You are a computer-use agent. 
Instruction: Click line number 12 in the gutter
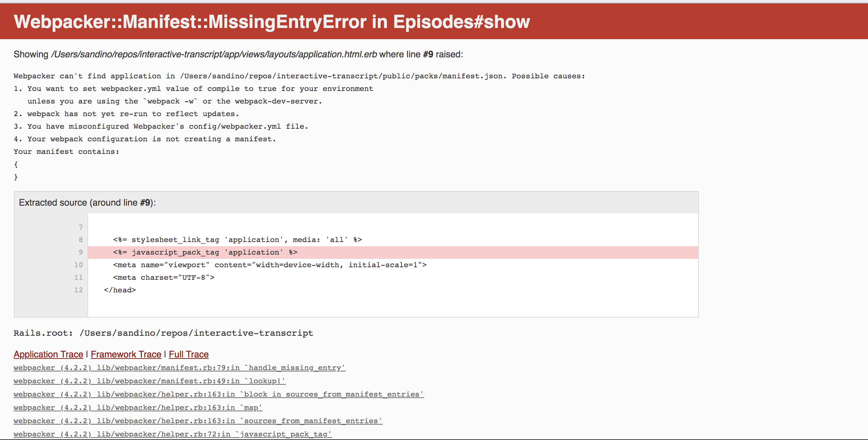coord(78,290)
